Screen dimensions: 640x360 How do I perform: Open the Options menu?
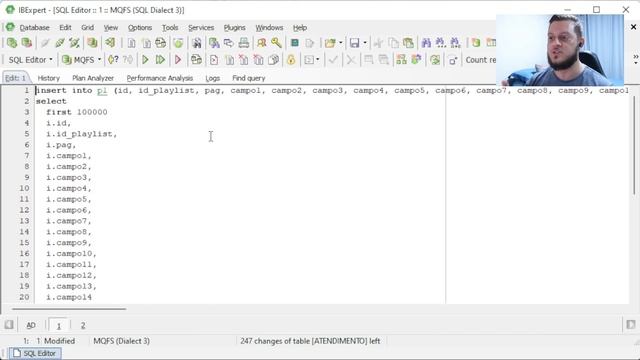140,28
